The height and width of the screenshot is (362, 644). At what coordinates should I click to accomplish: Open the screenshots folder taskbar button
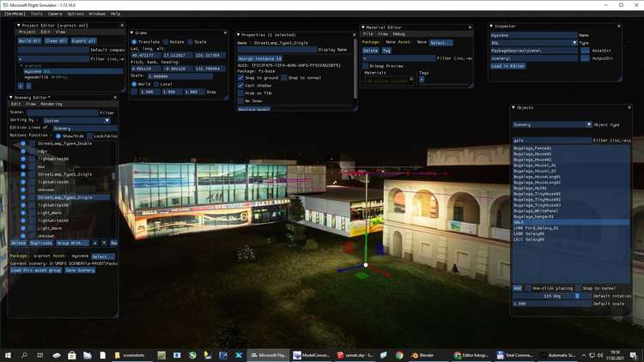[131, 355]
